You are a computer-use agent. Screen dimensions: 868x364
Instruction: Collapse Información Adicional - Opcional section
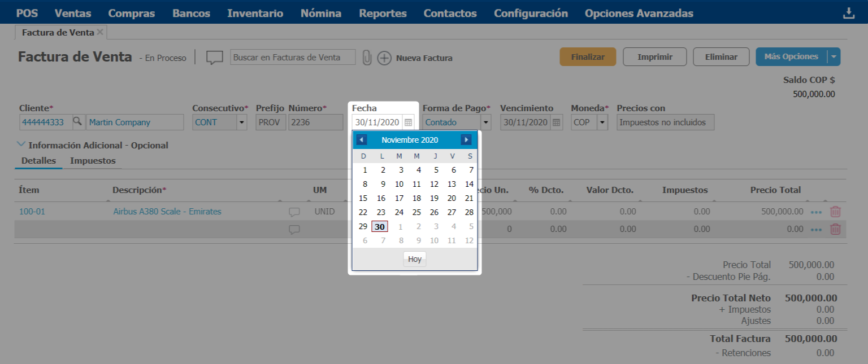point(22,145)
